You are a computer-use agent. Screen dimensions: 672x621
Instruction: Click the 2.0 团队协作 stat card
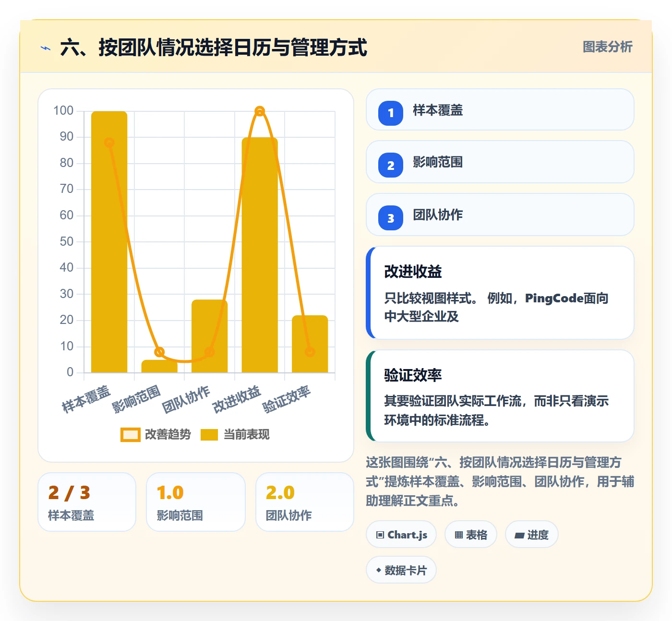coord(305,502)
